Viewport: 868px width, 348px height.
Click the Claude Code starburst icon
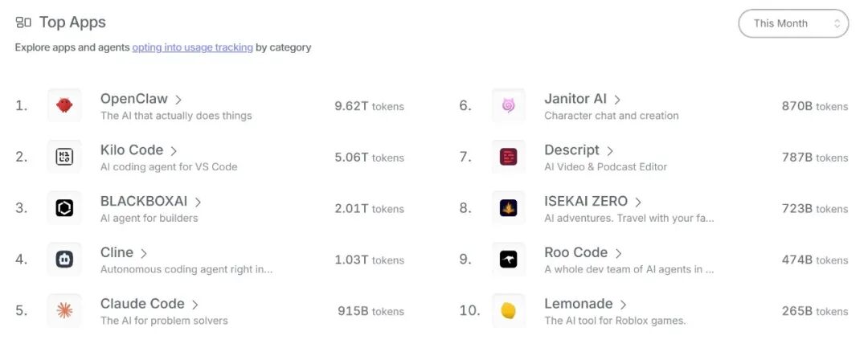64,311
